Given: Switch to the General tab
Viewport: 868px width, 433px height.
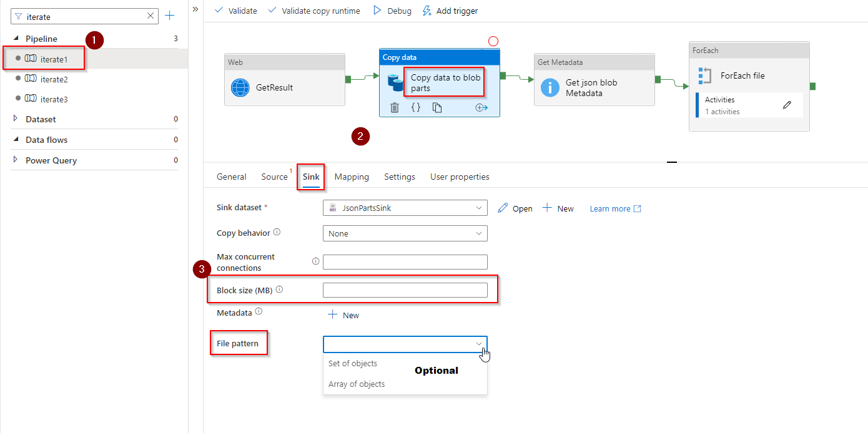Looking at the screenshot, I should click(x=231, y=177).
